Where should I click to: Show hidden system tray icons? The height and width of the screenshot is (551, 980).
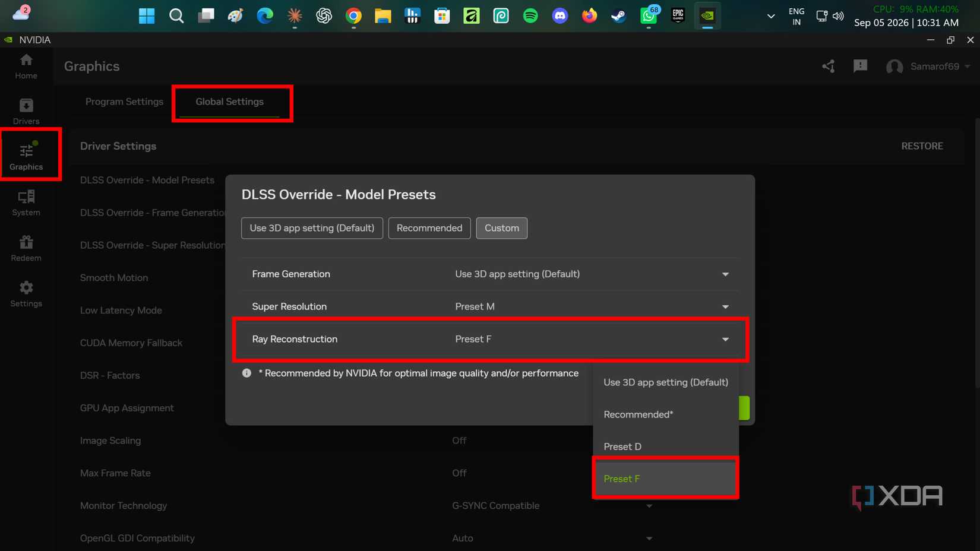coord(771,16)
